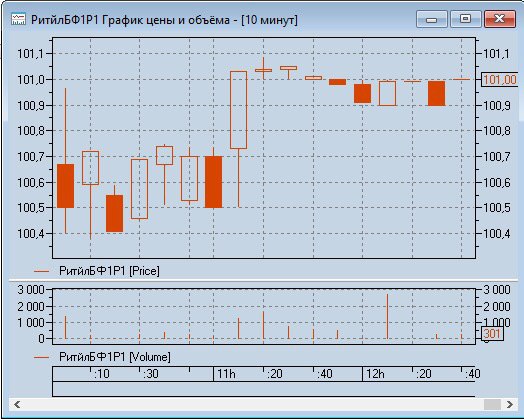Click the filled candle just before 11h
This screenshot has height=419, width=524.
(214, 182)
